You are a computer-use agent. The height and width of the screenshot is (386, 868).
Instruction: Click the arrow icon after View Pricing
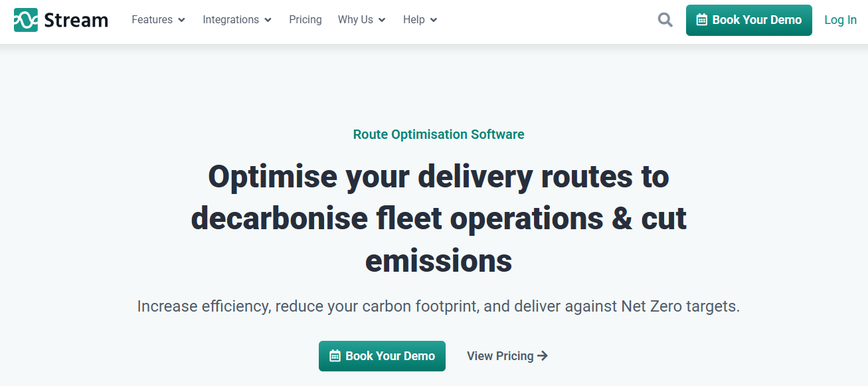coord(543,356)
